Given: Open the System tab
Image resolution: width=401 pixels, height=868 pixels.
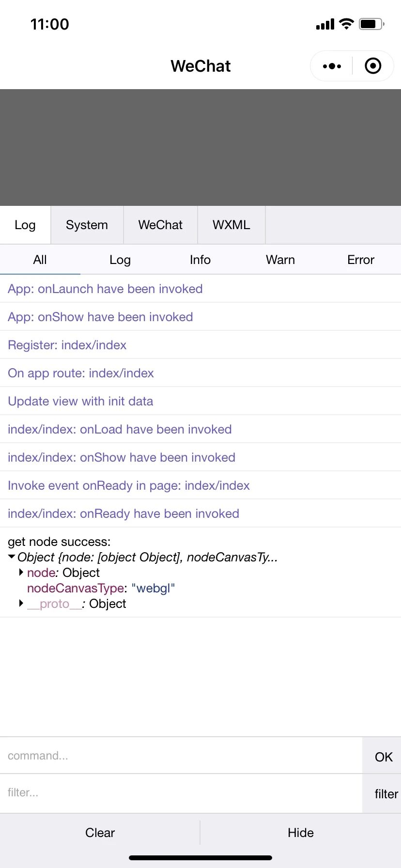Looking at the screenshot, I should point(87,225).
